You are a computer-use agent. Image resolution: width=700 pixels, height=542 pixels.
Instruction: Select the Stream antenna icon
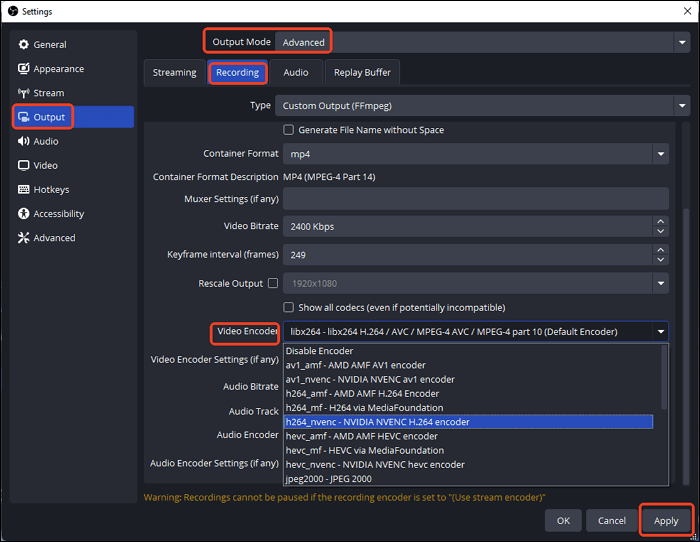(x=24, y=93)
